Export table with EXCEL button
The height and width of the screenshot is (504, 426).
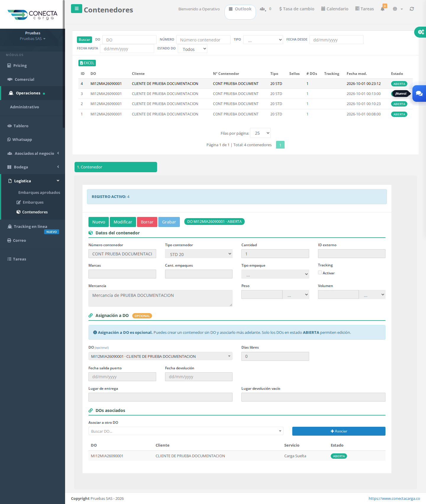[87, 63]
